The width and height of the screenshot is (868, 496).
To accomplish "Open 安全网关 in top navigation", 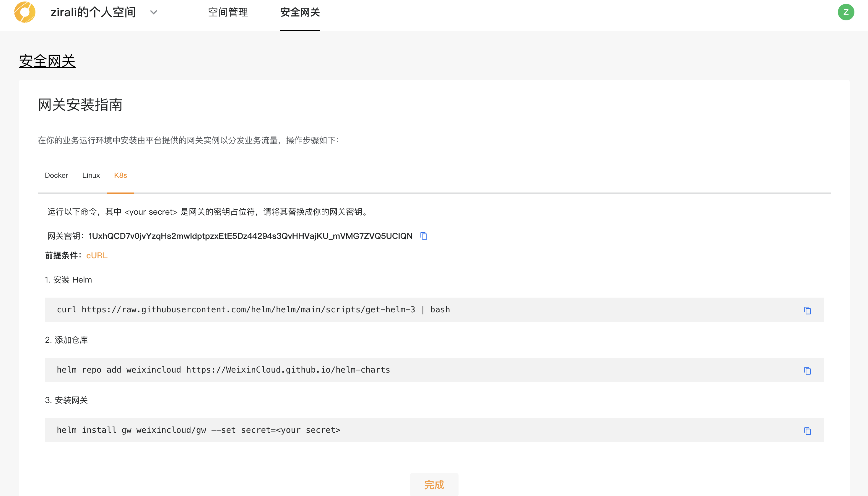I will pos(300,12).
